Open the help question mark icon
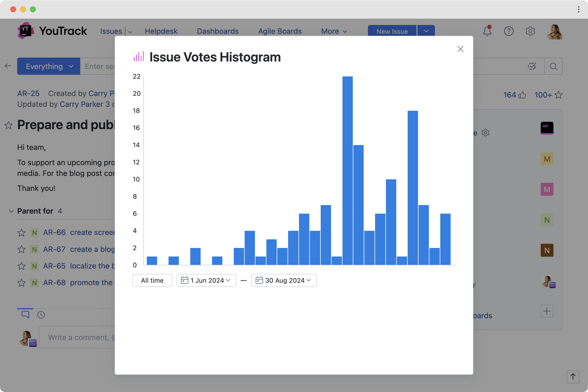 click(509, 31)
